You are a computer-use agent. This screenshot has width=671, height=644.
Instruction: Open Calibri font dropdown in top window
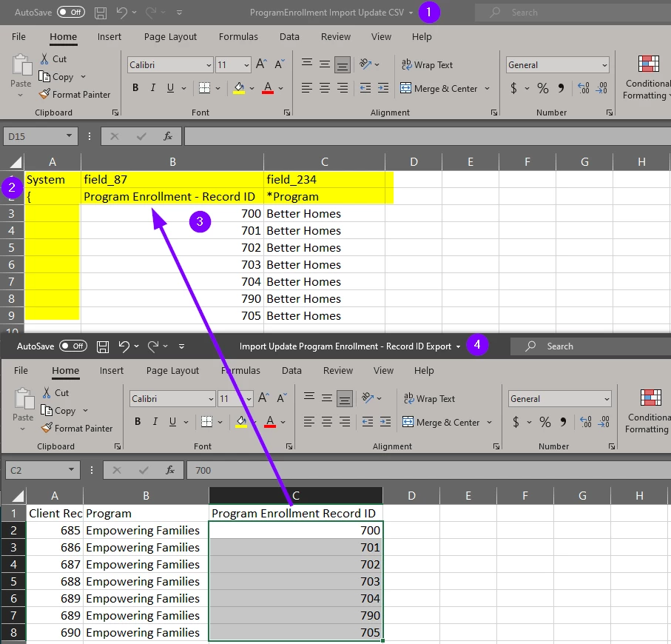(x=209, y=65)
